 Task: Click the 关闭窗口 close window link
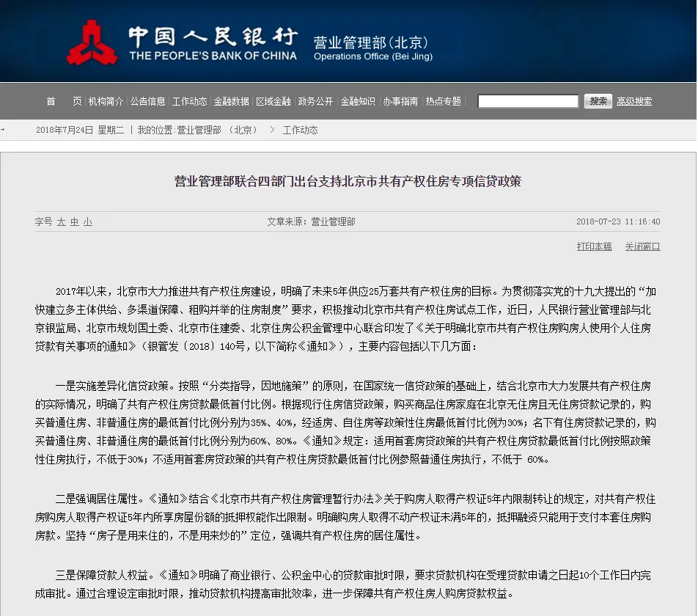pos(642,246)
